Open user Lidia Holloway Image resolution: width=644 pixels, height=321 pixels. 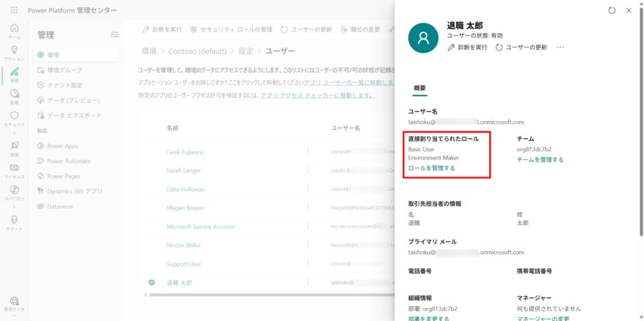[186, 189]
